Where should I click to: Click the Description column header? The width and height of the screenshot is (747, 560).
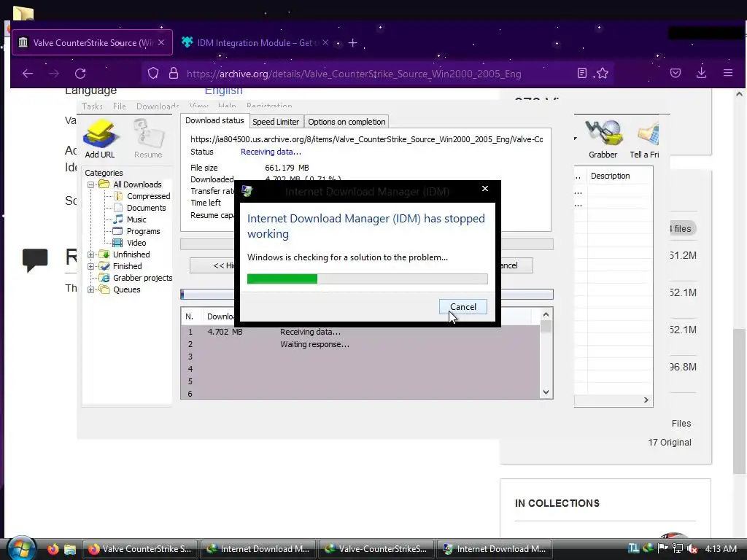tap(619, 176)
